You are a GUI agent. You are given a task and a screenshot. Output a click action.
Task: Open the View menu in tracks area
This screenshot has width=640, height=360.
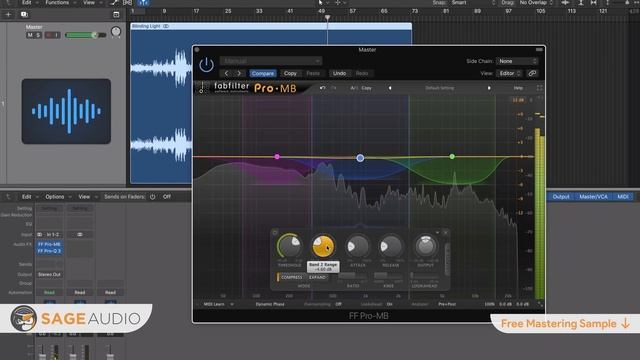[89, 2]
